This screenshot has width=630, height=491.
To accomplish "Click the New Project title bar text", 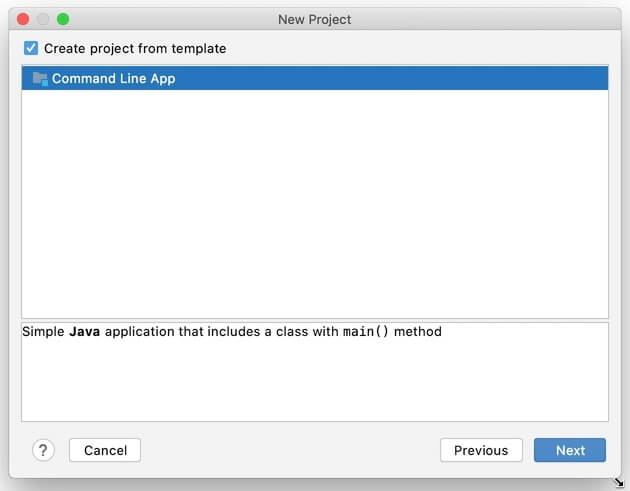I will pyautogui.click(x=314, y=19).
